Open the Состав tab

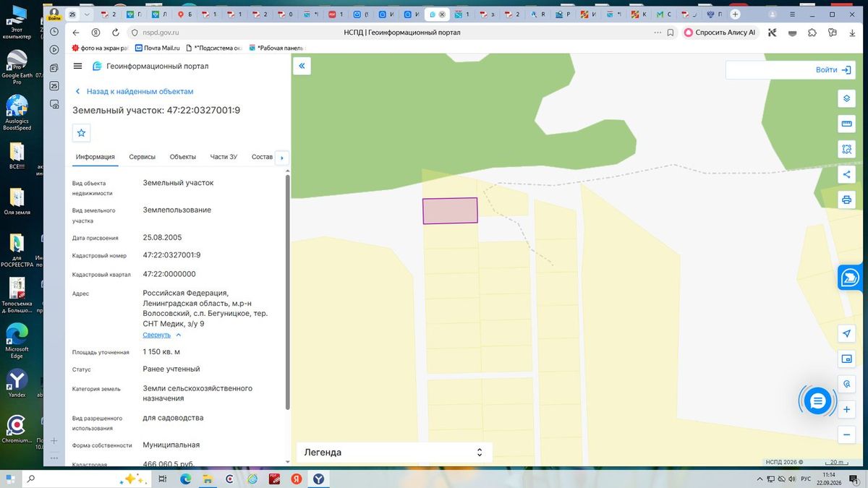pos(262,157)
